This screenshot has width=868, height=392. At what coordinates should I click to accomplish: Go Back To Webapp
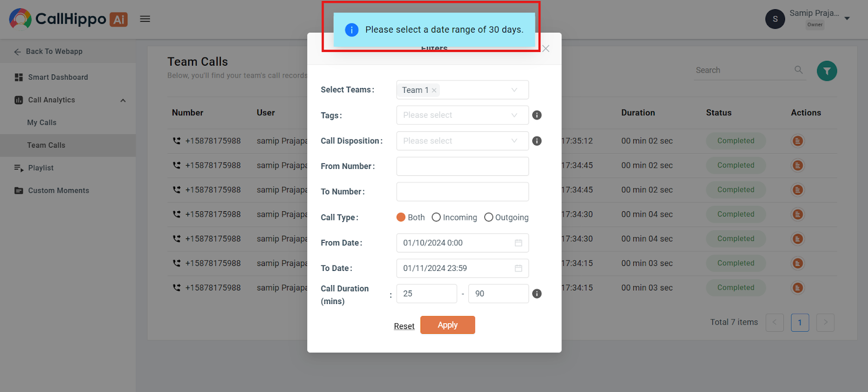(54, 52)
